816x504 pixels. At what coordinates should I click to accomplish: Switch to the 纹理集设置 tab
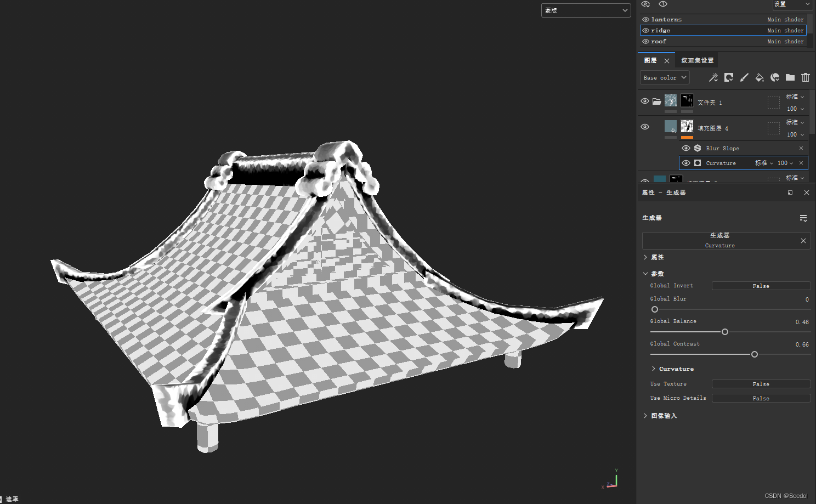click(x=698, y=60)
